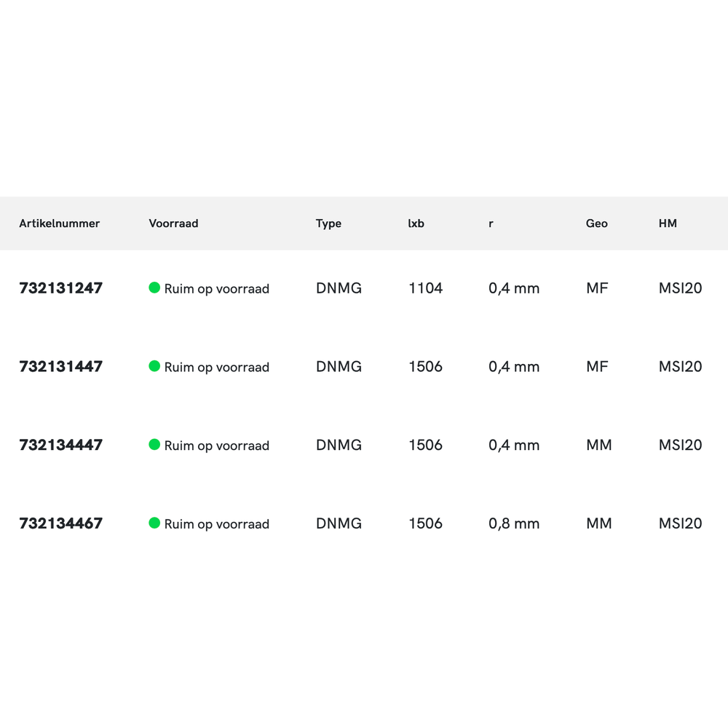Click green stock indicator for article 732134467
728x728 pixels.
click(x=154, y=523)
